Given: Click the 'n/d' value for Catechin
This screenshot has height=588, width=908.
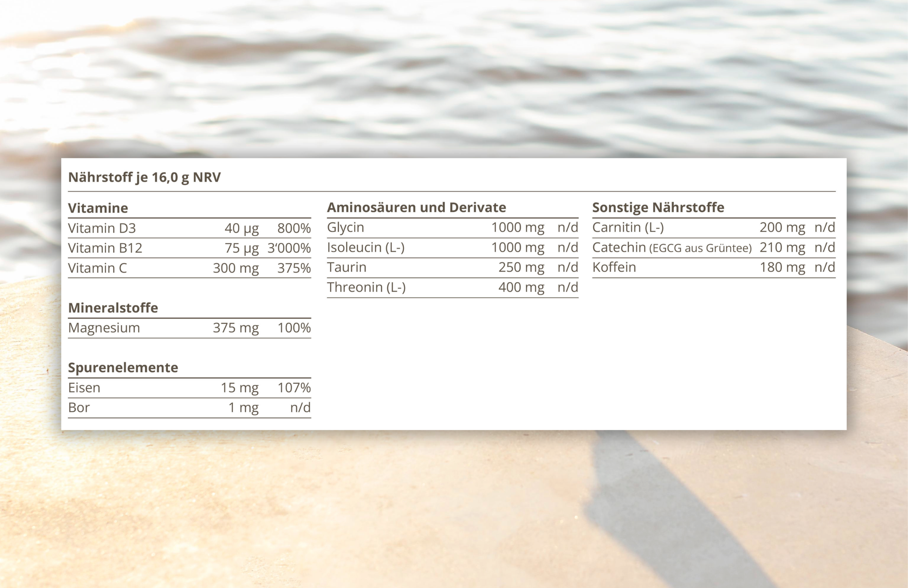Looking at the screenshot, I should coord(825,247).
